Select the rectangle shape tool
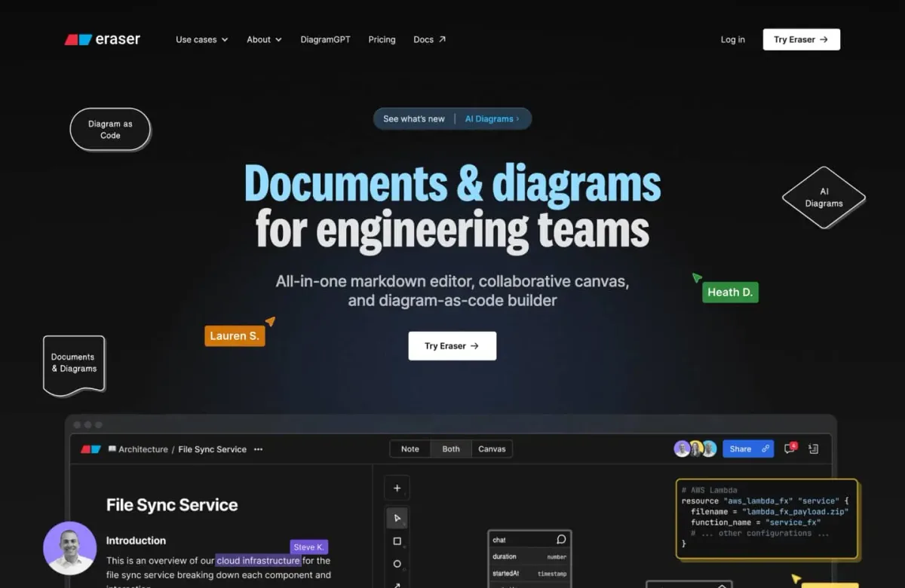The image size is (905, 588). click(x=397, y=541)
